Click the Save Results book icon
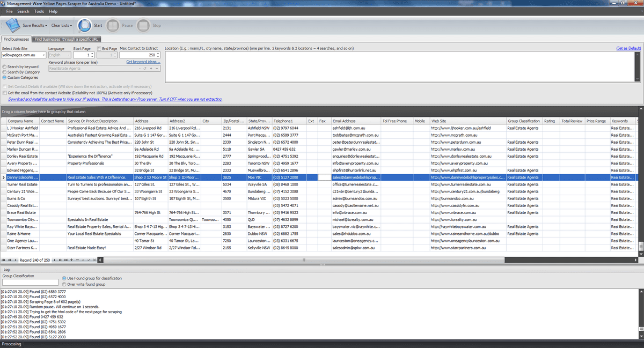Viewport: 644px width, 348px height. point(12,25)
